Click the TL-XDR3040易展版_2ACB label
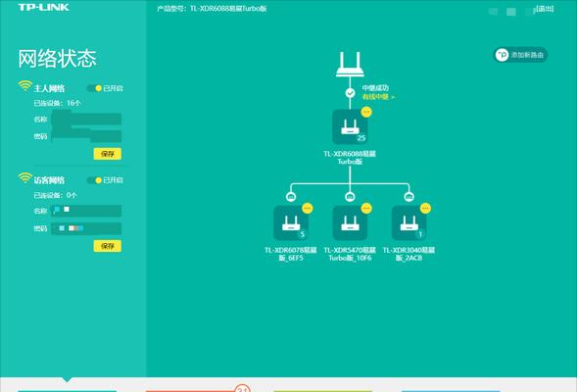 pyautogui.click(x=409, y=254)
